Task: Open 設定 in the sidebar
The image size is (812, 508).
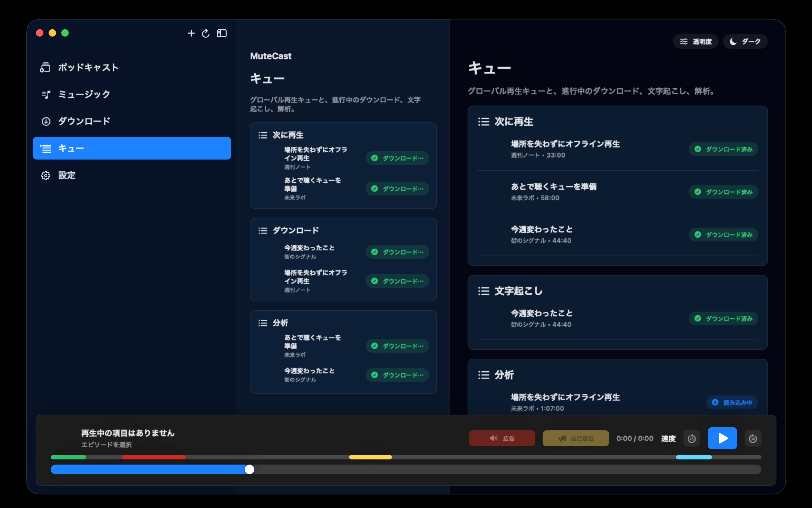Action: point(132,175)
